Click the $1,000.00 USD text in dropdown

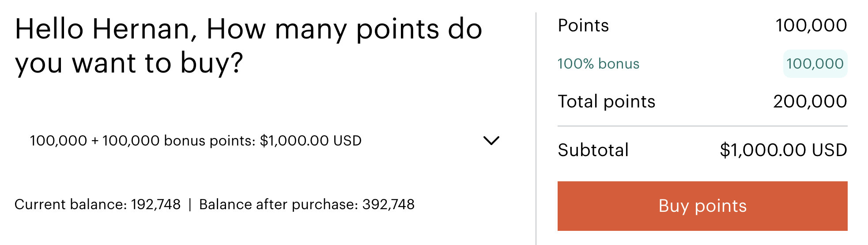311,141
